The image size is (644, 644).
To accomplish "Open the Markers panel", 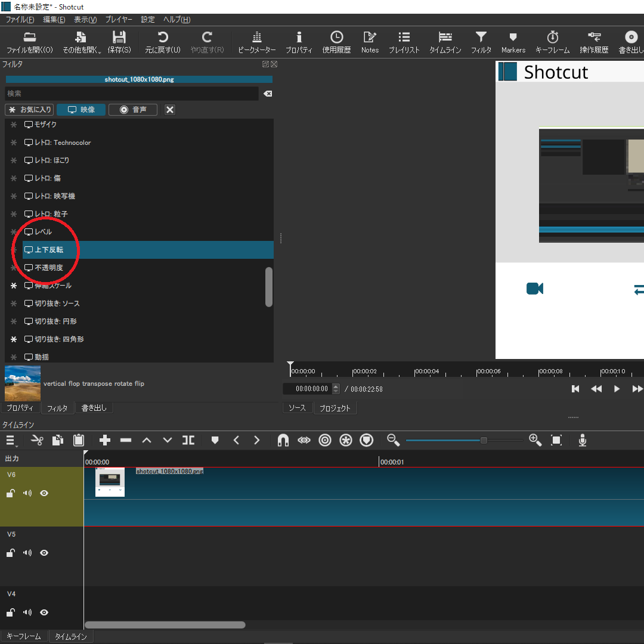I will click(513, 42).
